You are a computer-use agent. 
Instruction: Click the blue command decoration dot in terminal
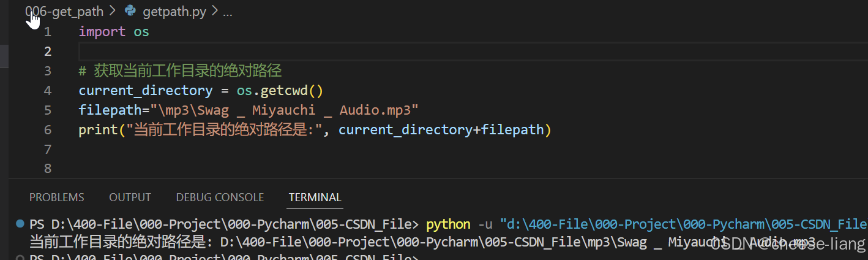tap(20, 223)
